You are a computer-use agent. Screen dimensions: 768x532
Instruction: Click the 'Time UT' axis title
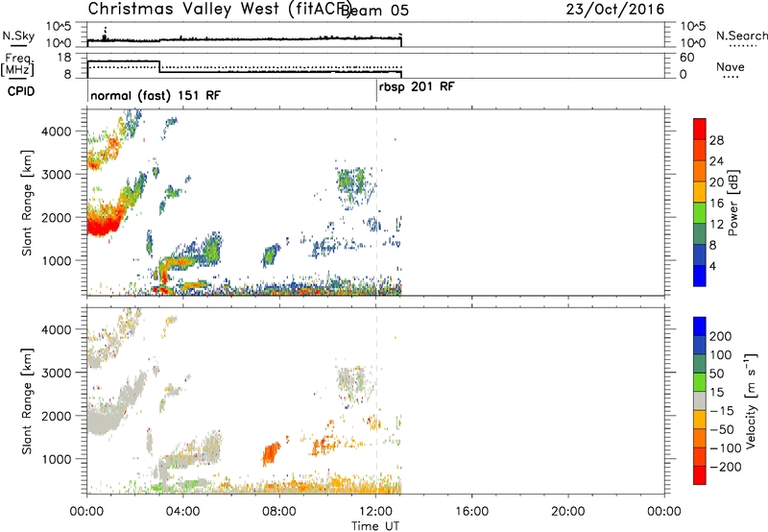[375, 525]
